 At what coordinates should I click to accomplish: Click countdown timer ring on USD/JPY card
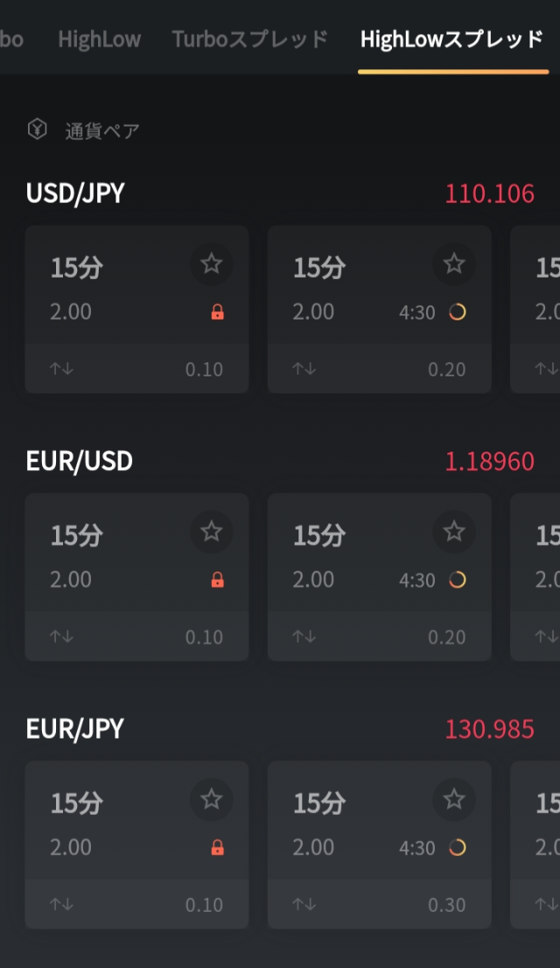coord(458,312)
